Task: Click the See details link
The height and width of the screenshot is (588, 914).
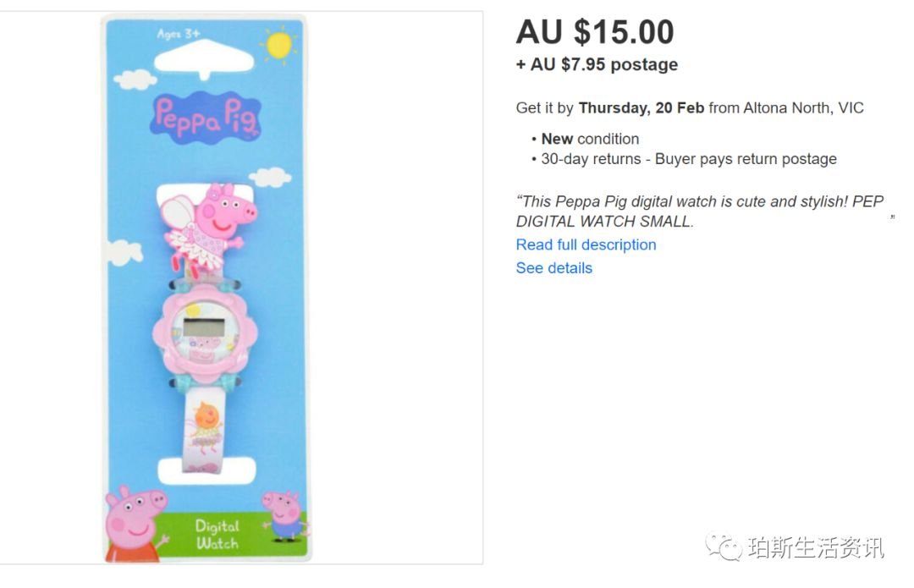Action: click(553, 268)
